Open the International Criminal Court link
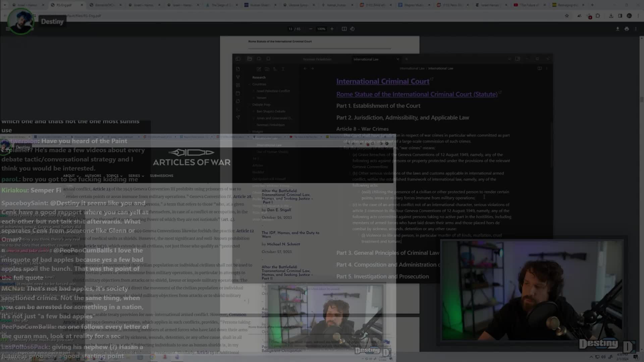The image size is (644, 362). click(383, 81)
